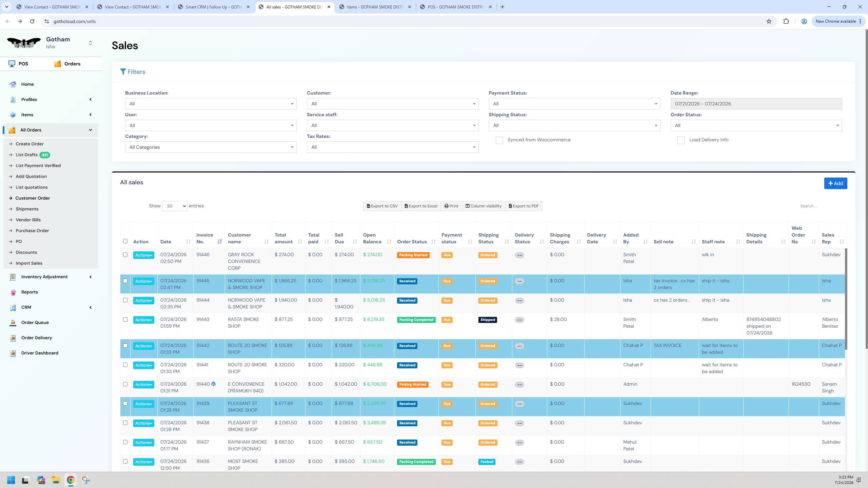Image resolution: width=868 pixels, height=488 pixels.
Task: Click the Date Range filter field
Action: (756, 104)
